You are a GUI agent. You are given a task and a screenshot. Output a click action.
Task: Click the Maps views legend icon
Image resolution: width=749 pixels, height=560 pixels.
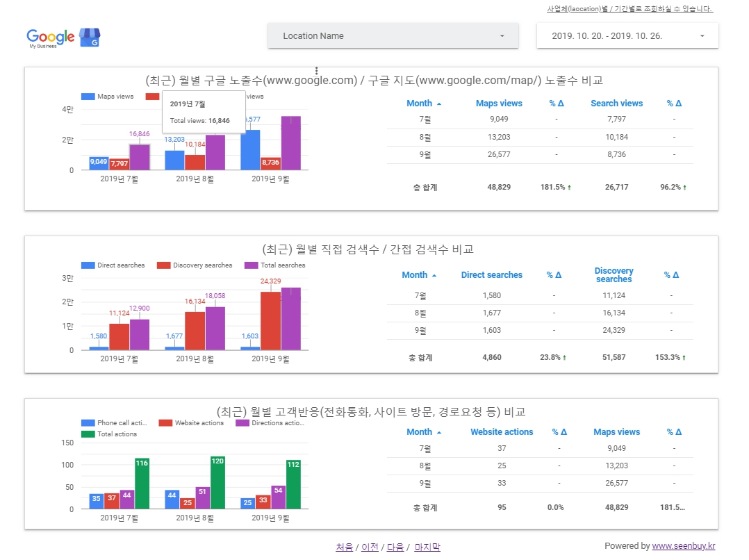tap(88, 95)
